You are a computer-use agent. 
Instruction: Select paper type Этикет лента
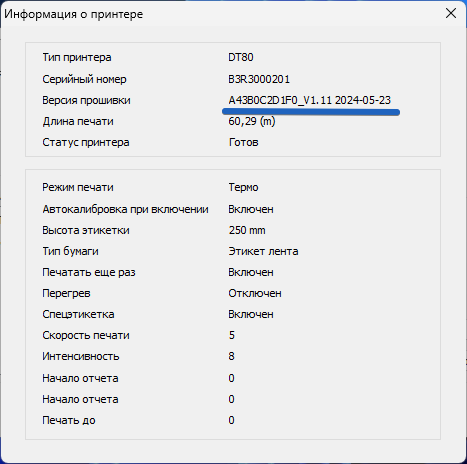click(x=263, y=251)
